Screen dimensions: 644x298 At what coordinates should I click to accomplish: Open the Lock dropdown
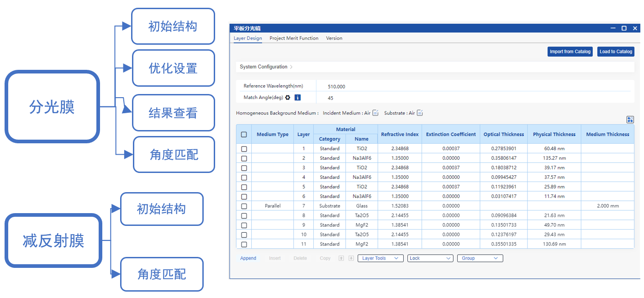click(430, 258)
